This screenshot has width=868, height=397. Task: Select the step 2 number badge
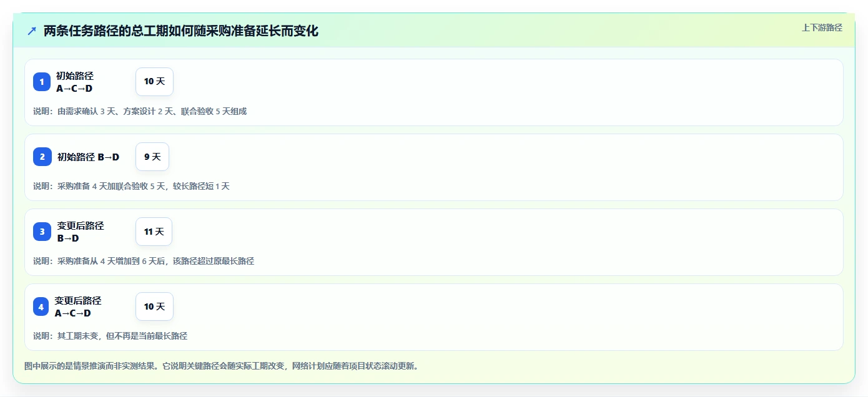pos(42,157)
